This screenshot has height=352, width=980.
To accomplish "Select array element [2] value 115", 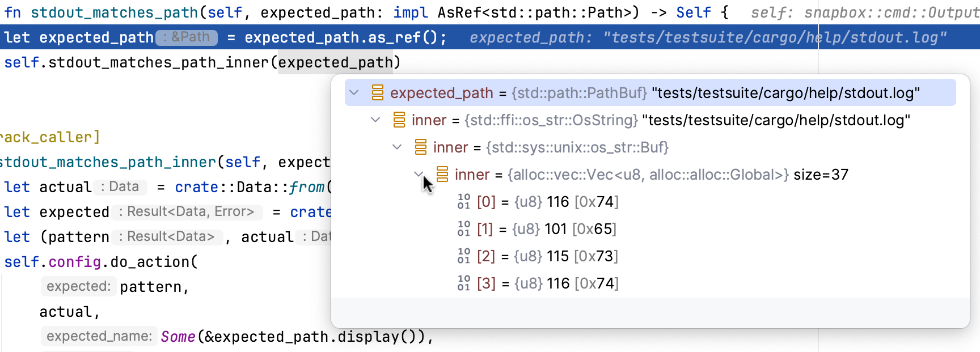I will tap(557, 256).
